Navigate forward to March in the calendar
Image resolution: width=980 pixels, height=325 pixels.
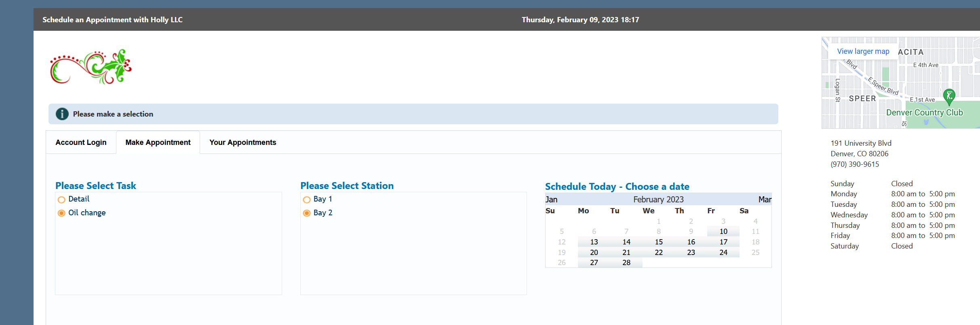tap(764, 199)
